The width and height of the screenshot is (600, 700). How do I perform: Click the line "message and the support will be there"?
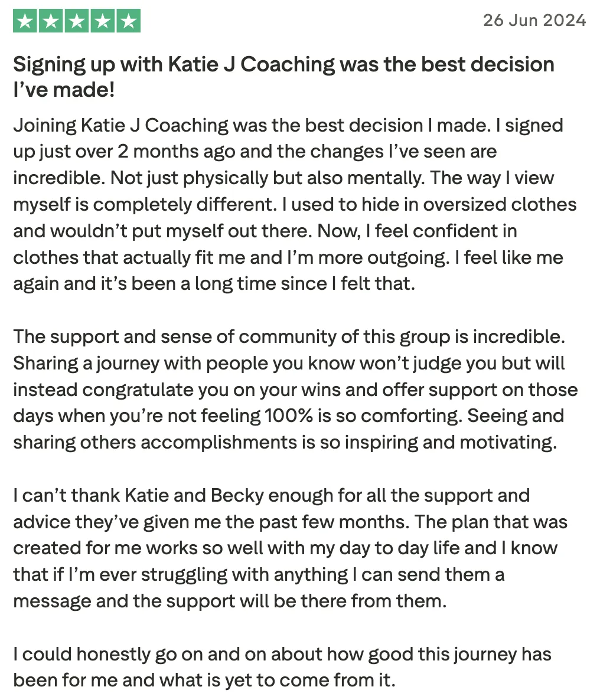tap(229, 601)
